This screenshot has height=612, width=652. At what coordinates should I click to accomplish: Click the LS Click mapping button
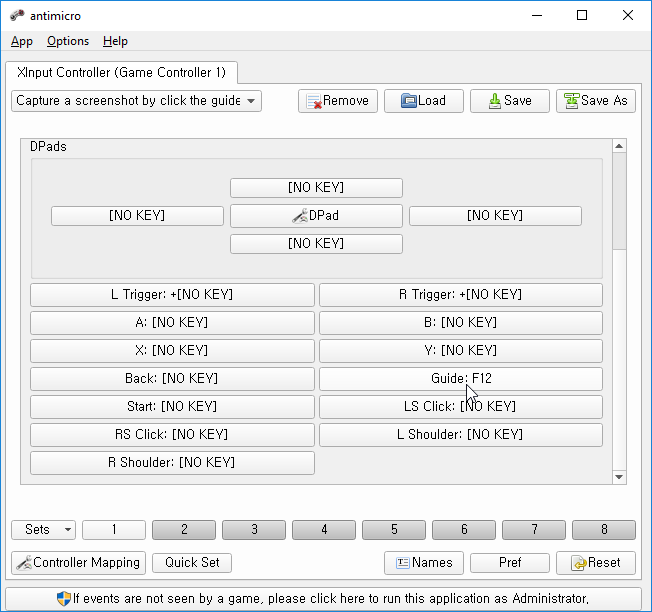(x=461, y=407)
